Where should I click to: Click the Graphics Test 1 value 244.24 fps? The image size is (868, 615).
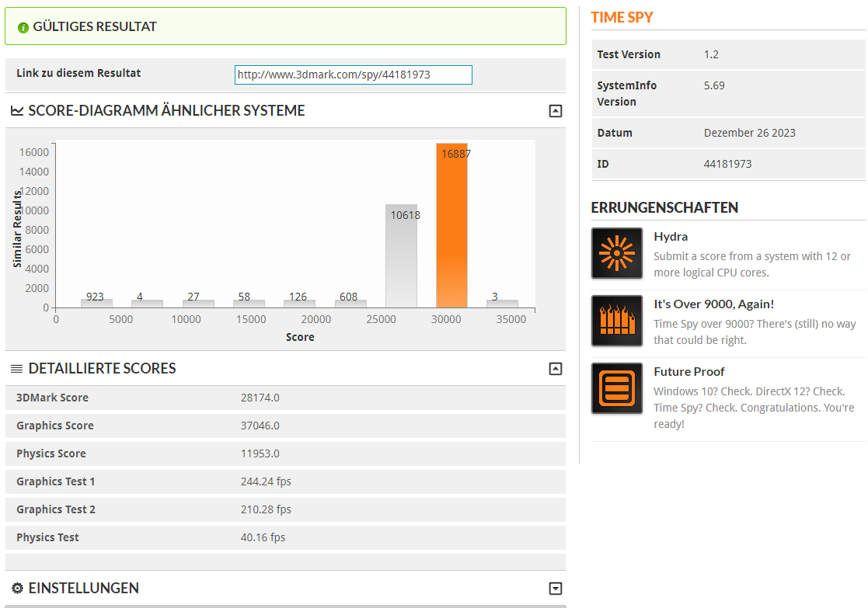[266, 481]
